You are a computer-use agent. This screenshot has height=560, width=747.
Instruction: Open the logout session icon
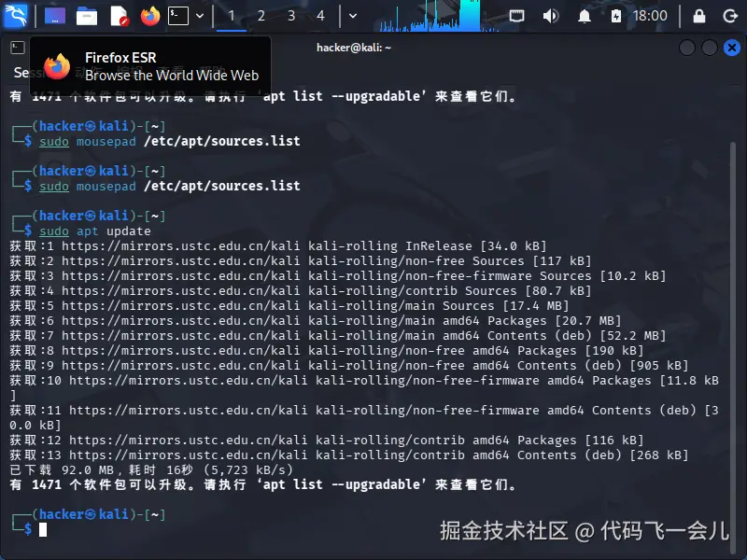coord(730,16)
